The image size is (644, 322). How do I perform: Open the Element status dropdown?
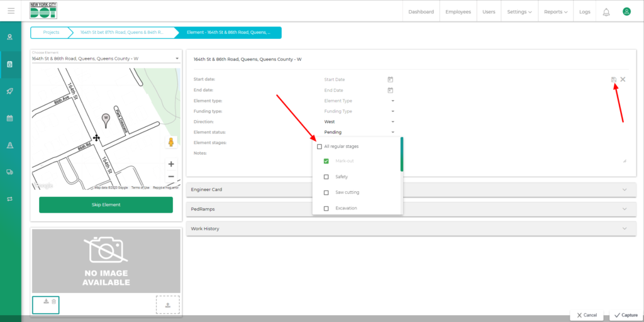358,132
